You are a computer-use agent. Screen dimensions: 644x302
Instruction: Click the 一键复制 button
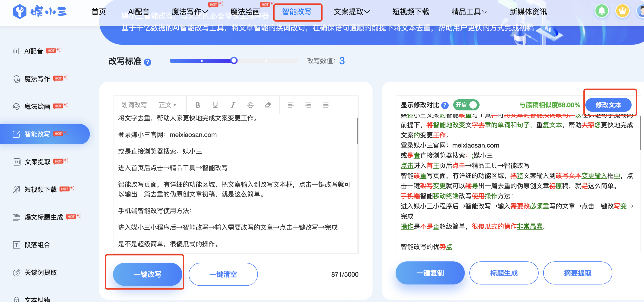coord(430,273)
